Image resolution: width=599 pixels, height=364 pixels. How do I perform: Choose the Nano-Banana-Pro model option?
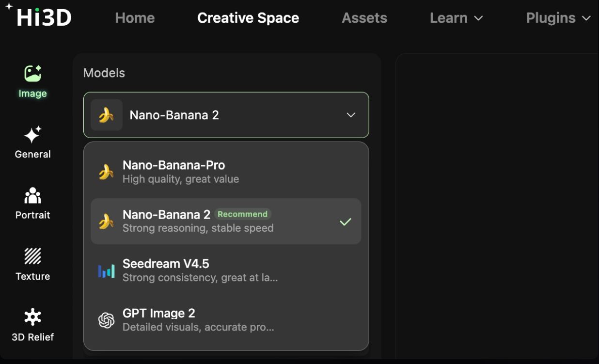click(x=226, y=172)
